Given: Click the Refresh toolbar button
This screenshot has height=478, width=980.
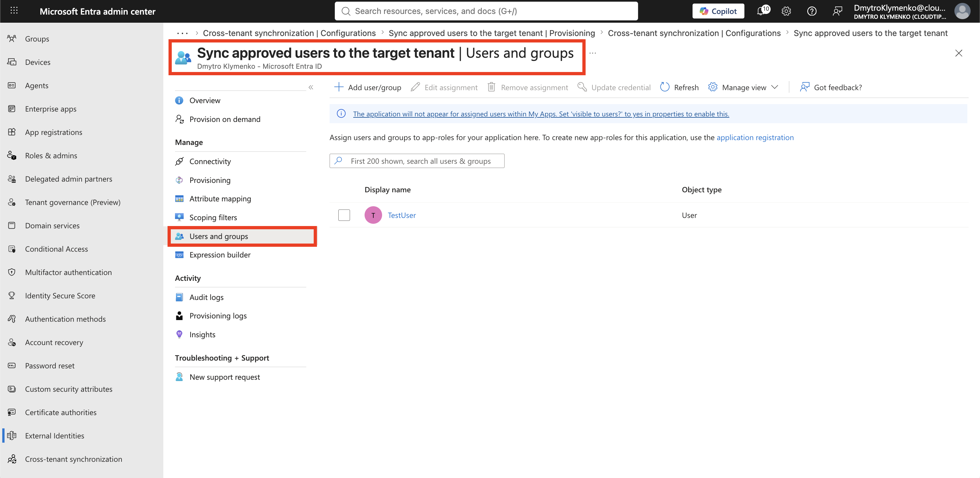Looking at the screenshot, I should click(x=679, y=88).
